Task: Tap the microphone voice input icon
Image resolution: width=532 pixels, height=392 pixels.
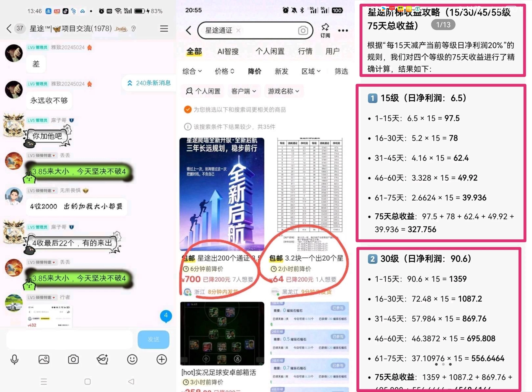Action: 14,360
